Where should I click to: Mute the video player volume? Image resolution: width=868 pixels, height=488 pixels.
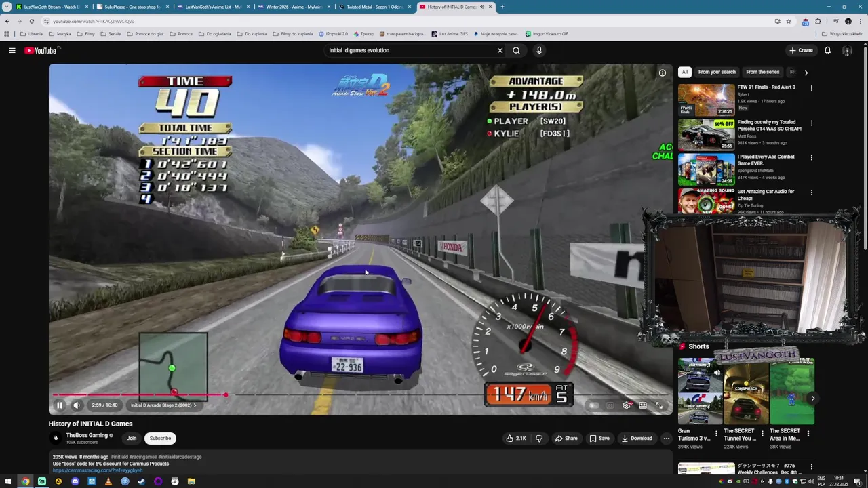[x=77, y=405]
